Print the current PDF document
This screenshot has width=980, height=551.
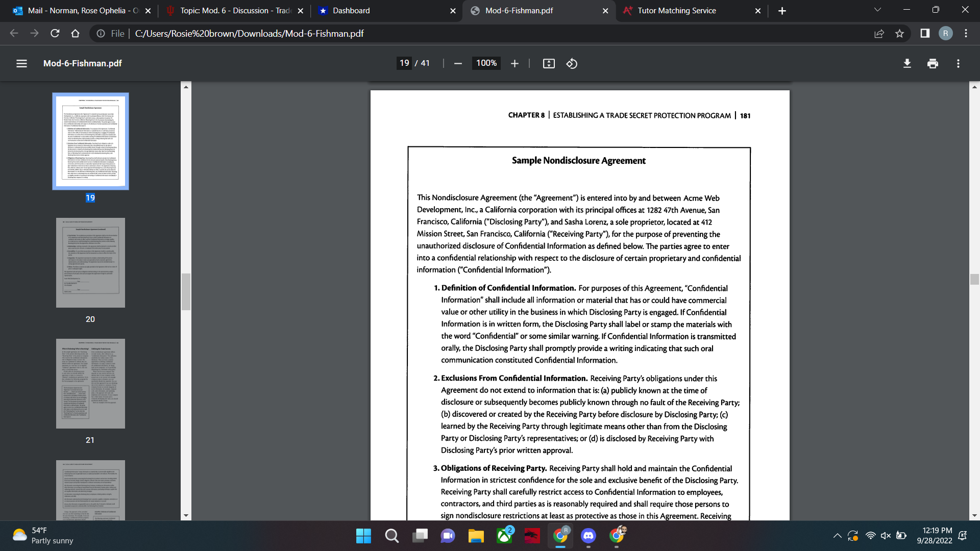933,63
